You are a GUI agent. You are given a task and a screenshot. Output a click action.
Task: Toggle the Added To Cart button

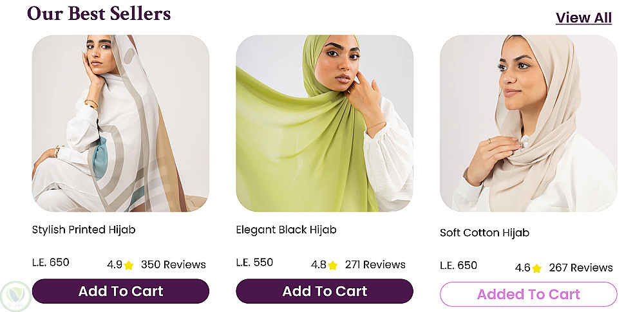pyautogui.click(x=528, y=295)
